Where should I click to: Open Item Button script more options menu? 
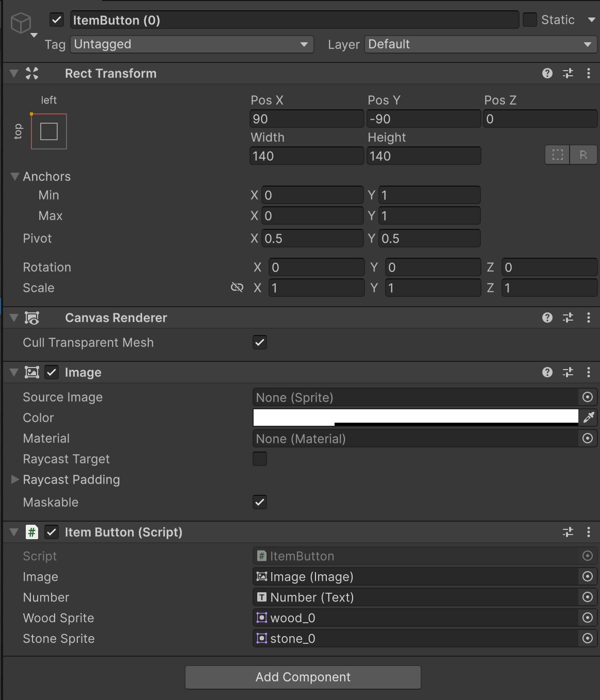[589, 532]
